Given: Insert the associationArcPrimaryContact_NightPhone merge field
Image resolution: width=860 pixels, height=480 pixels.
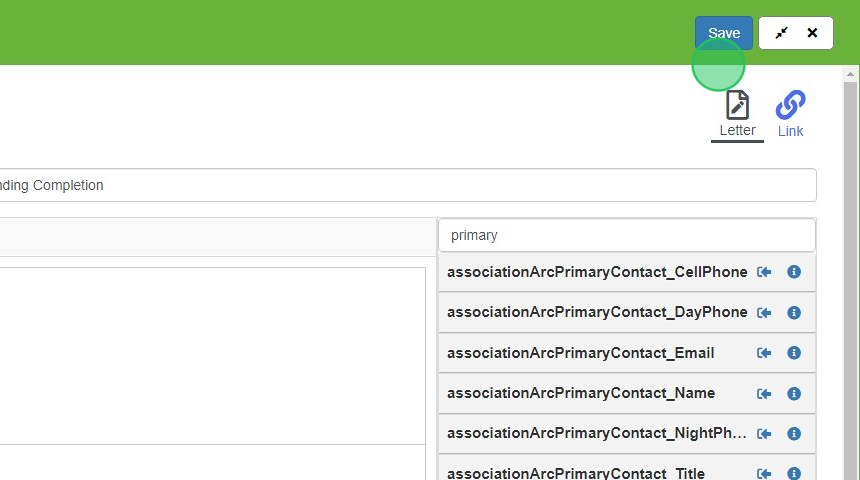Looking at the screenshot, I should [x=764, y=434].
